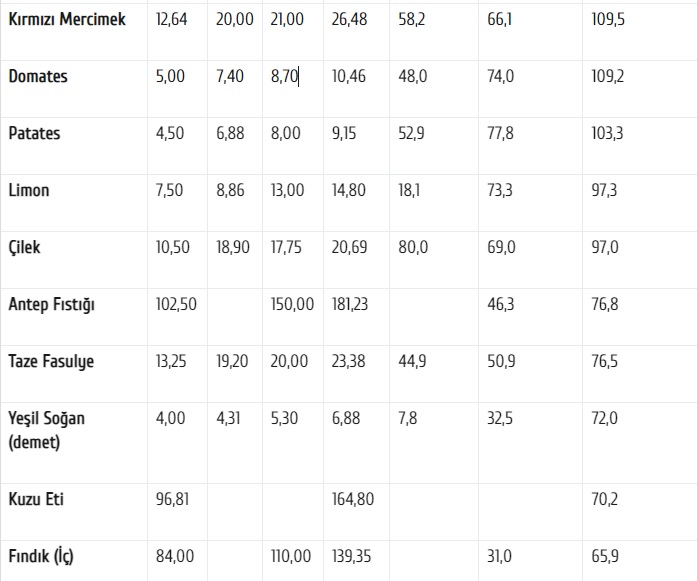Click the Kırmızı Mercimek row label
The image size is (697, 581).
(x=67, y=19)
